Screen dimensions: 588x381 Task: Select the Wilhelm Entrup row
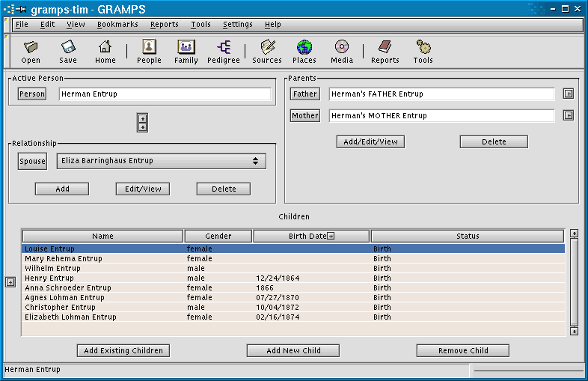[293, 269]
